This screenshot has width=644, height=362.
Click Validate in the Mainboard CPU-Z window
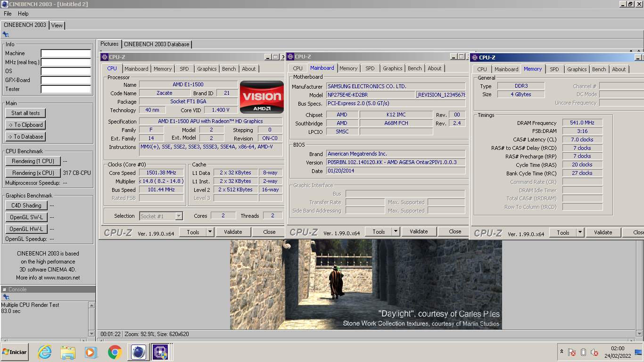419,231
